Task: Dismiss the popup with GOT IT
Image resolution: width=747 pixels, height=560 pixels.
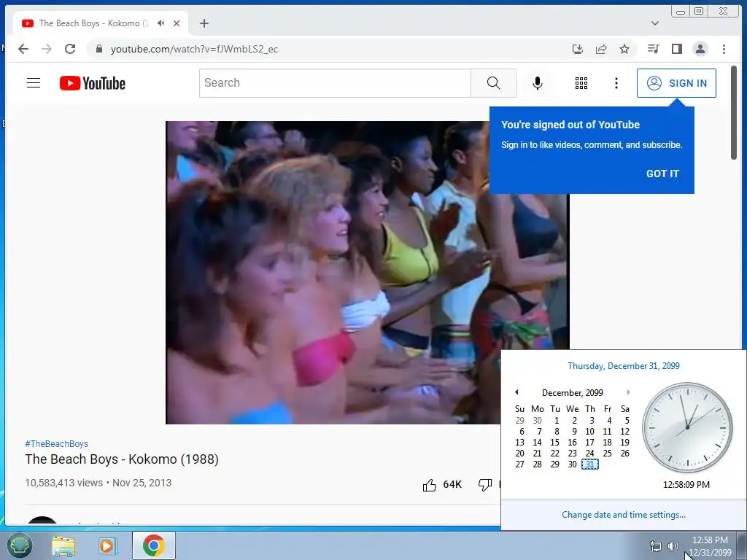Action: tap(662, 174)
